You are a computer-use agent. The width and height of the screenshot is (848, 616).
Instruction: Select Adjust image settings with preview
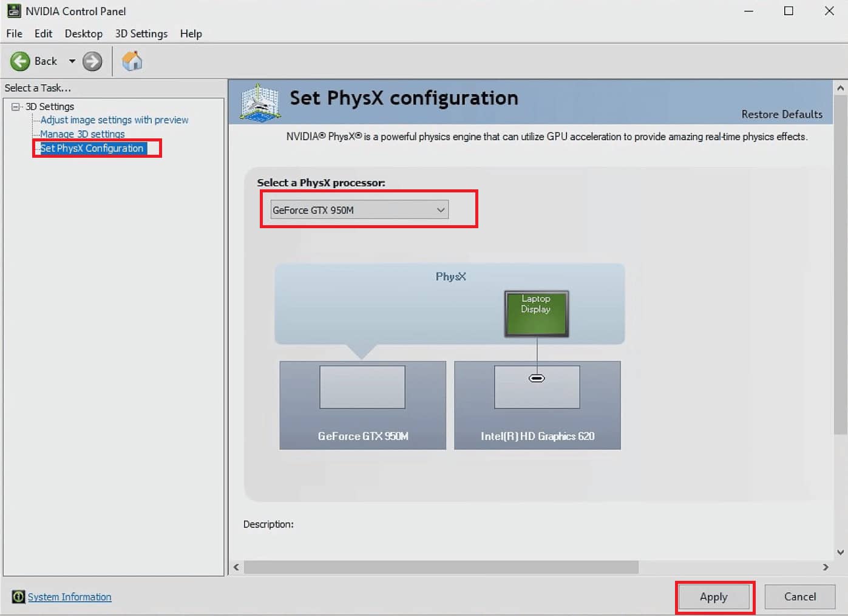(x=114, y=120)
